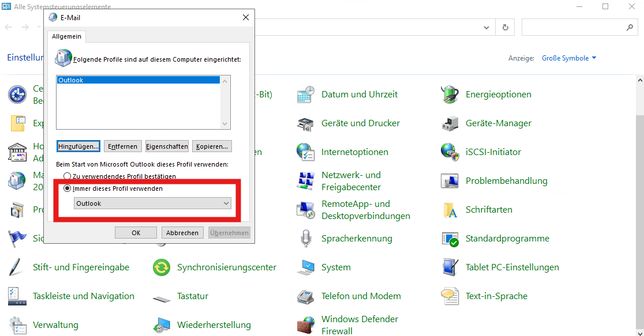The height and width of the screenshot is (336, 644).
Task: Open the Geräte-Manager link
Action: (498, 123)
